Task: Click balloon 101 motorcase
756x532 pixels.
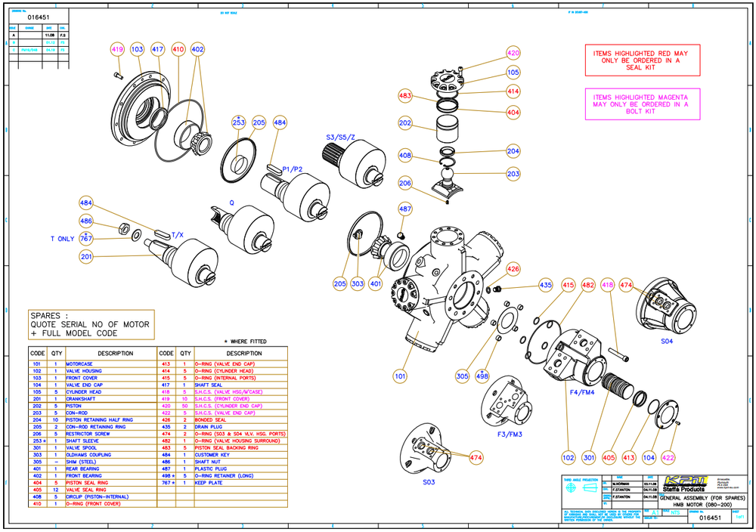Action: [400, 376]
